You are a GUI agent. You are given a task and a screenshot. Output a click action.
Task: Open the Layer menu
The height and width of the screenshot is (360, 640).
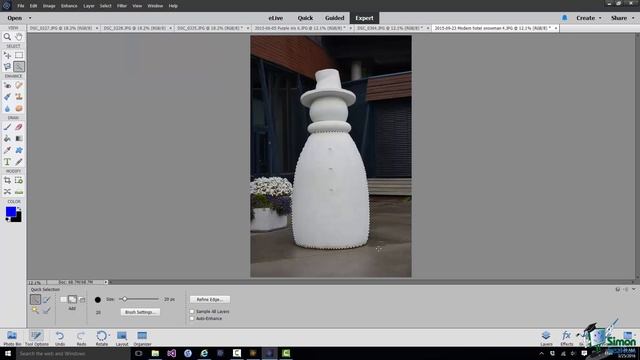coord(89,6)
